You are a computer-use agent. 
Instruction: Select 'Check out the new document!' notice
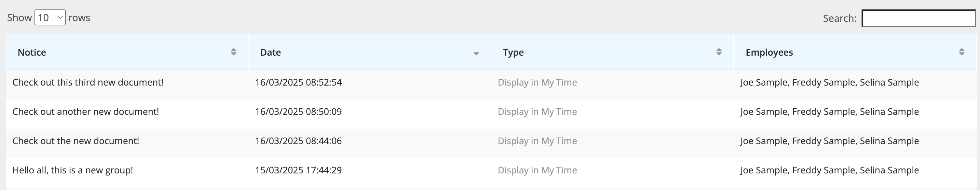(x=76, y=141)
